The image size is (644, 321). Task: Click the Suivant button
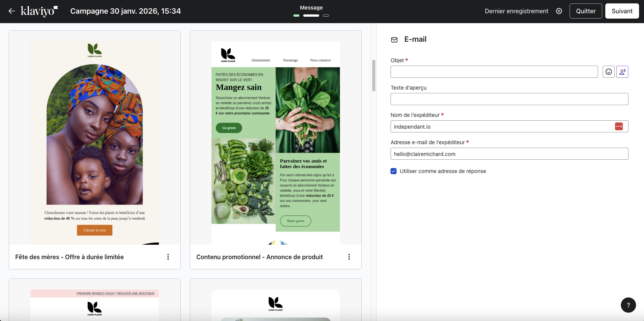[622, 11]
